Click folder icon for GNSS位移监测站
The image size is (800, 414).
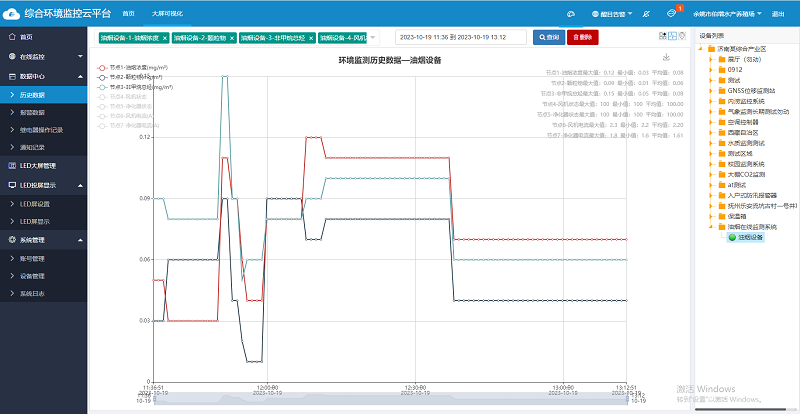[x=721, y=90]
